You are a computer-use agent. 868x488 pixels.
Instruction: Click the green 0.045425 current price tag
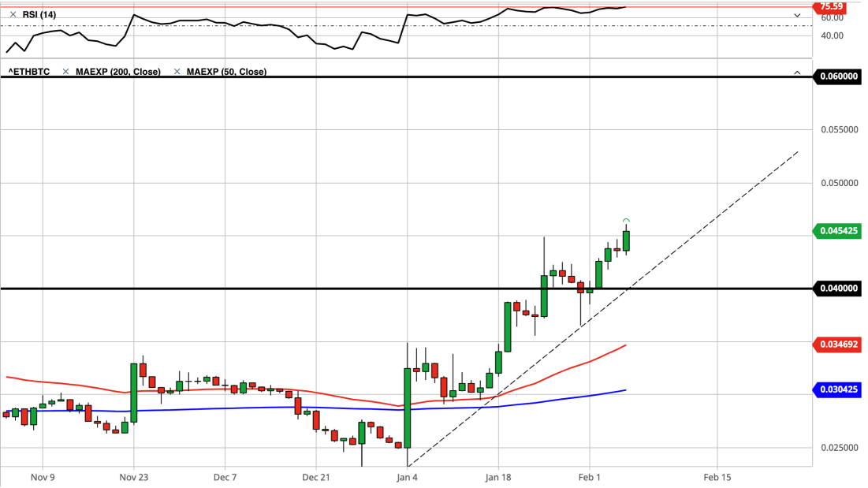(x=837, y=231)
